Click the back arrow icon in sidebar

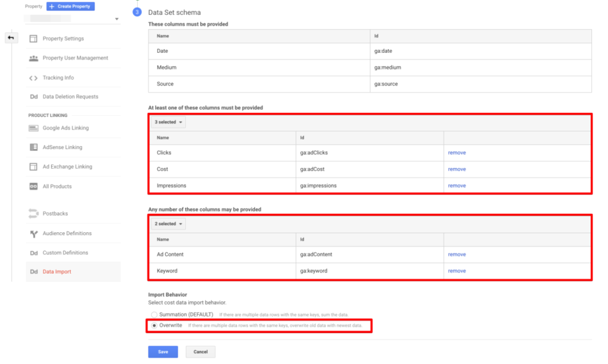point(11,37)
